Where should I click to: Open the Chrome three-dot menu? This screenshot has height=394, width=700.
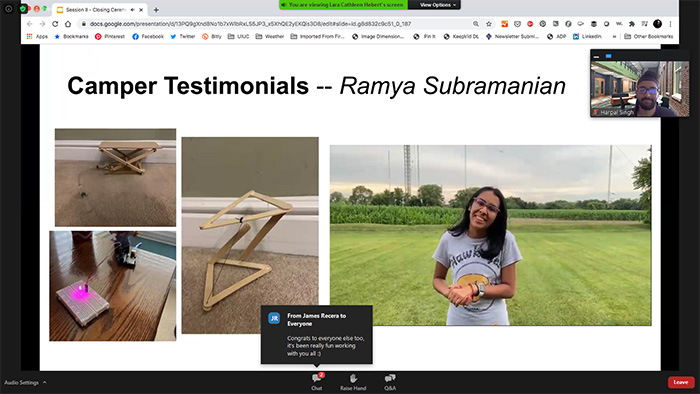[x=670, y=24]
